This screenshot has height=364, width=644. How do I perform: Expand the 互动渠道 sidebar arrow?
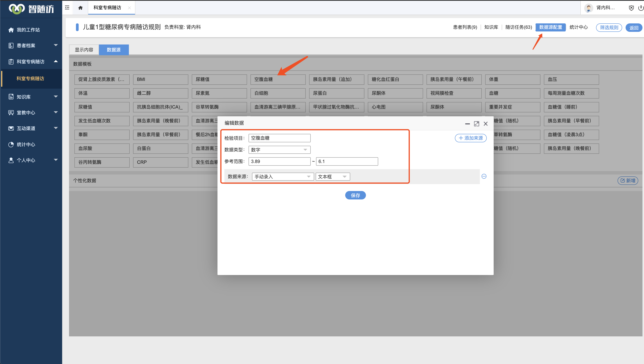56,128
